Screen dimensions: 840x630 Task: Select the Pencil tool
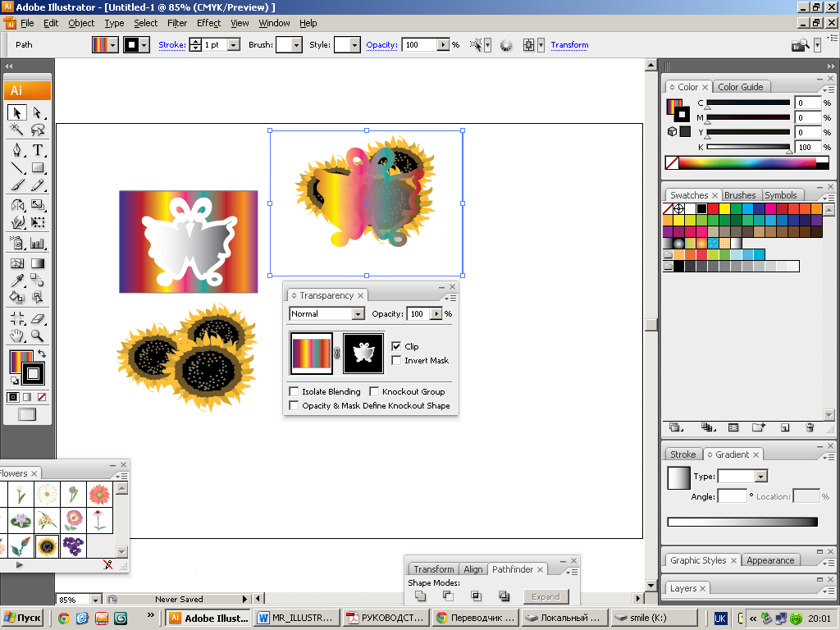(37, 185)
